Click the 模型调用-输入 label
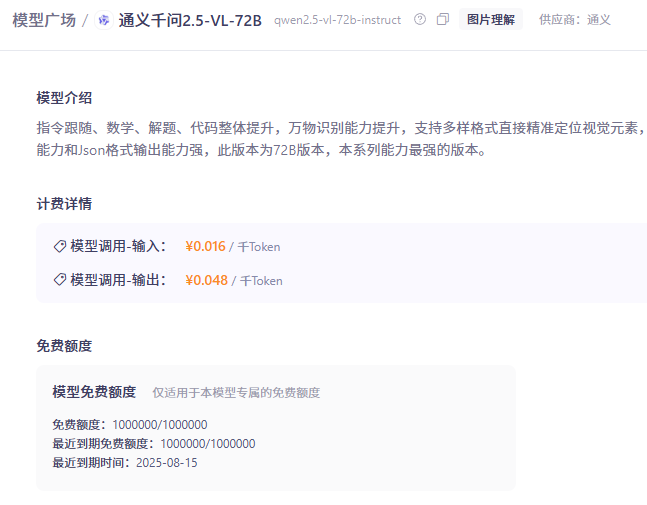This screenshot has width=647, height=505. 118,246
